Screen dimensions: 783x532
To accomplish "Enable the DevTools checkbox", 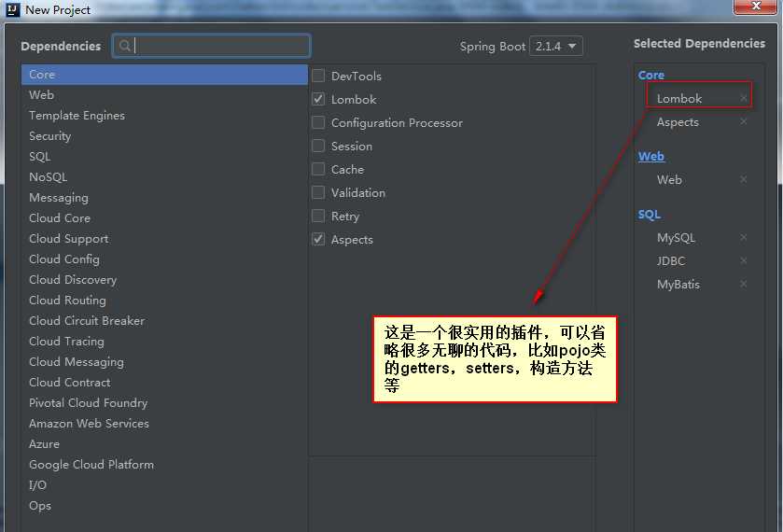I will coord(318,76).
